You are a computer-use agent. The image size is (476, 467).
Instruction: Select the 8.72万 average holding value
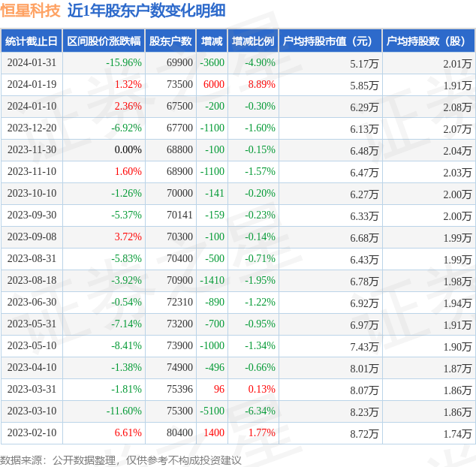pyautogui.click(x=364, y=433)
